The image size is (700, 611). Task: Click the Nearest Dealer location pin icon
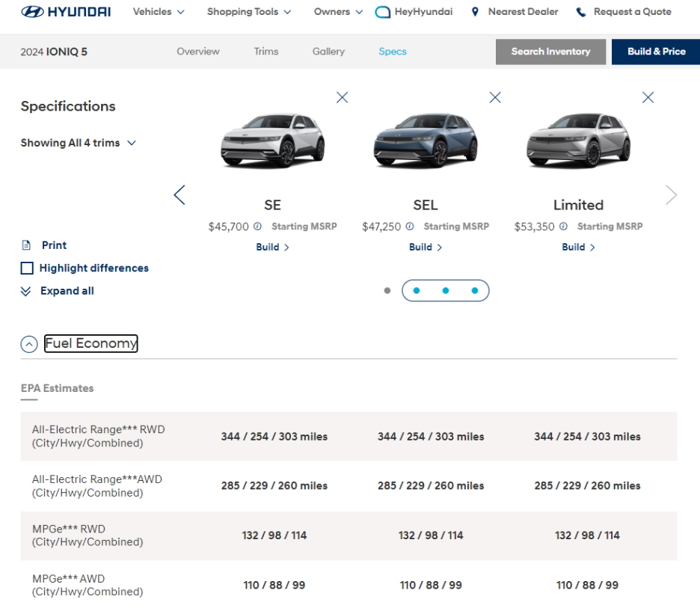(x=475, y=12)
